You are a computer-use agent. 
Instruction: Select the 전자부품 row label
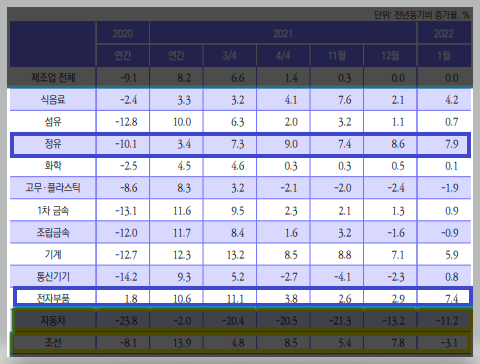[53, 298]
